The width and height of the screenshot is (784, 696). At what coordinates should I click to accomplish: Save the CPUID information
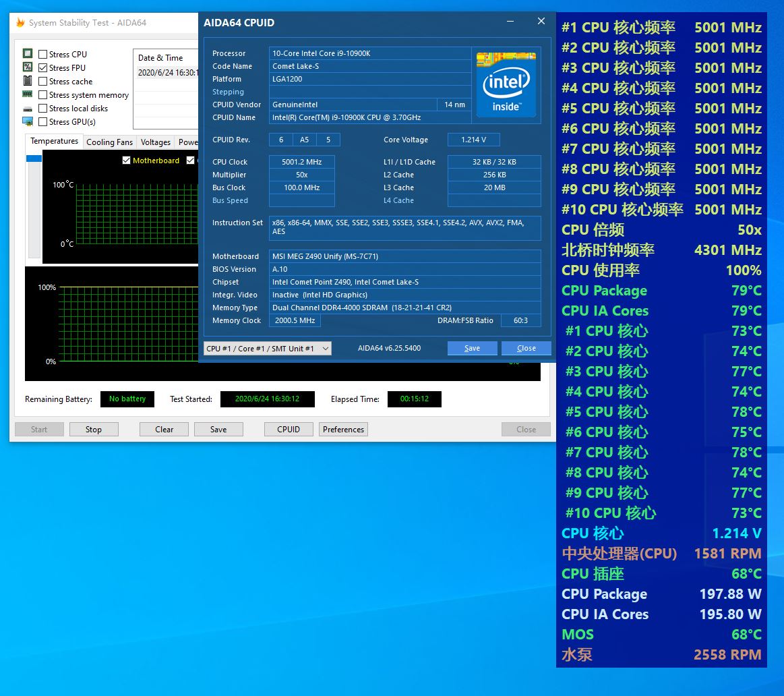(x=472, y=348)
